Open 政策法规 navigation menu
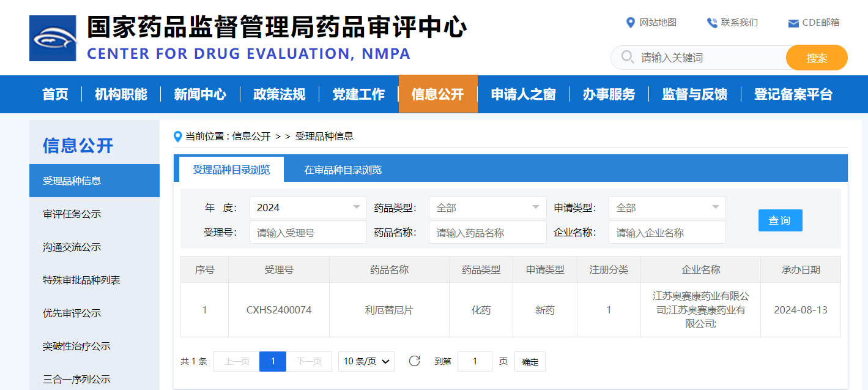 pos(279,94)
